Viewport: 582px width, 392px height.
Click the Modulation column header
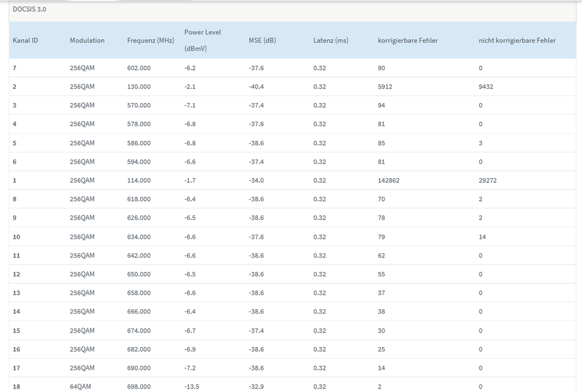[87, 41]
